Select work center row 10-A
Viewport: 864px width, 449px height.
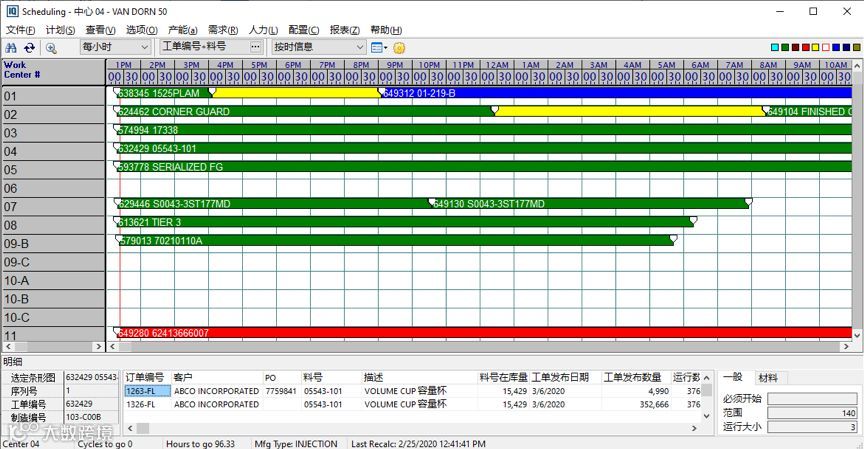(53, 280)
